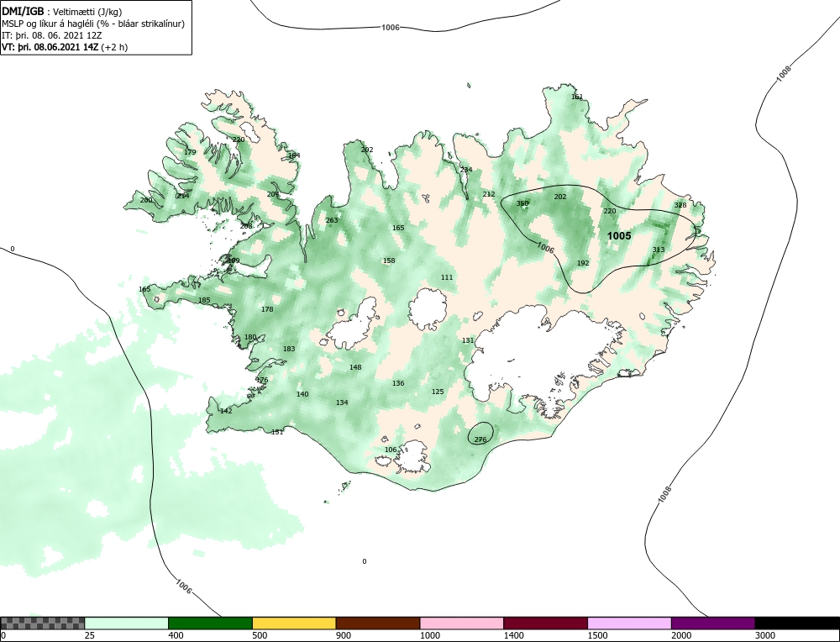Click the IT initial time line
The image size is (840, 642).
coord(51,35)
